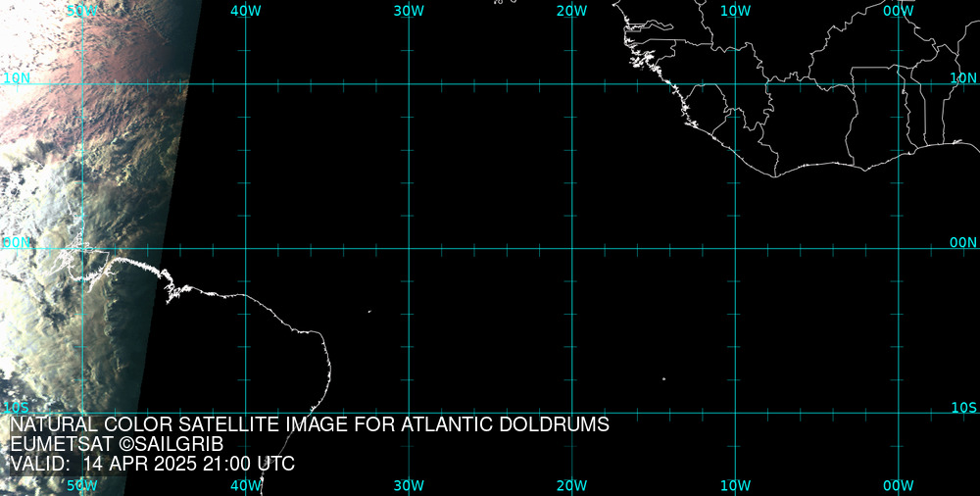980x496 pixels.
Task: Click the 20W label at top
Action: pos(572,11)
